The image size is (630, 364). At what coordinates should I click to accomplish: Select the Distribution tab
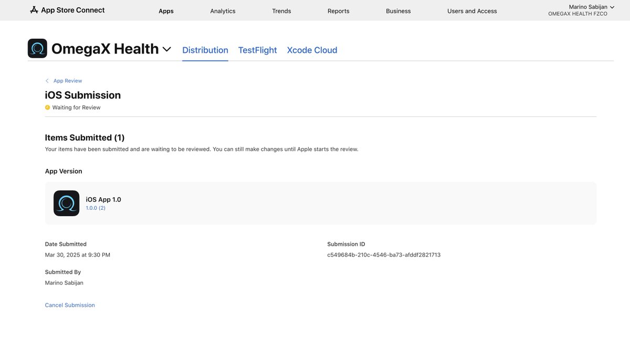tap(205, 50)
